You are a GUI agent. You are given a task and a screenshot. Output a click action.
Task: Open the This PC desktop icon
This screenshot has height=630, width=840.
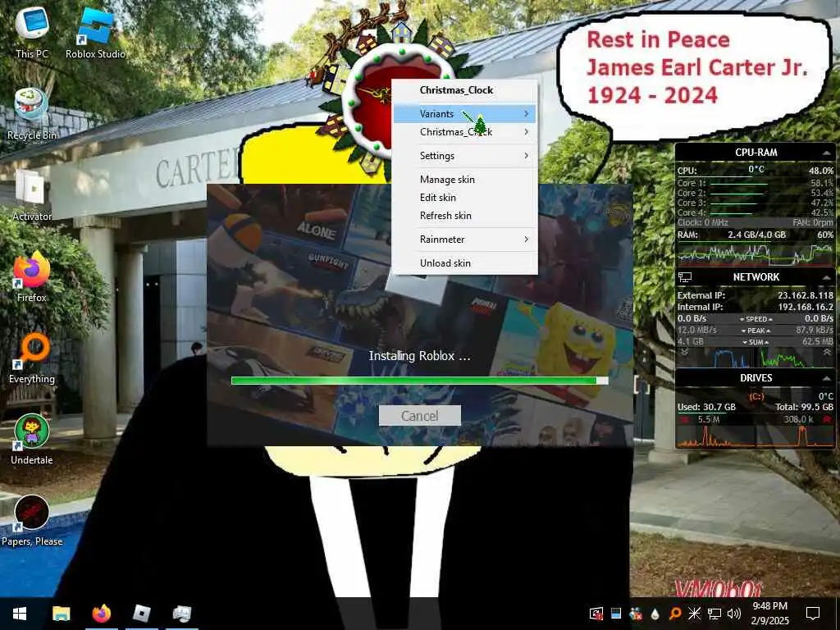click(32, 32)
